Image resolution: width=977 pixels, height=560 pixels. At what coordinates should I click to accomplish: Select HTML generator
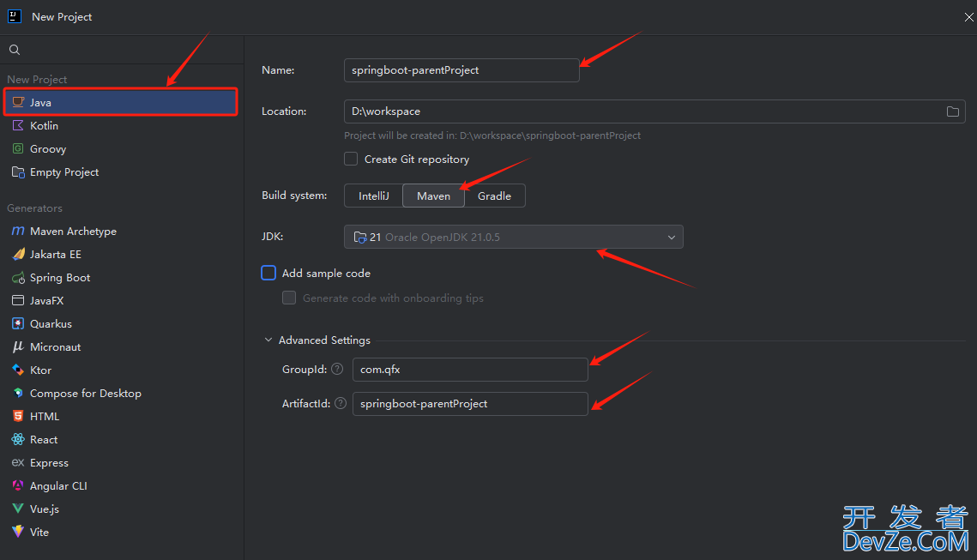(x=120, y=416)
